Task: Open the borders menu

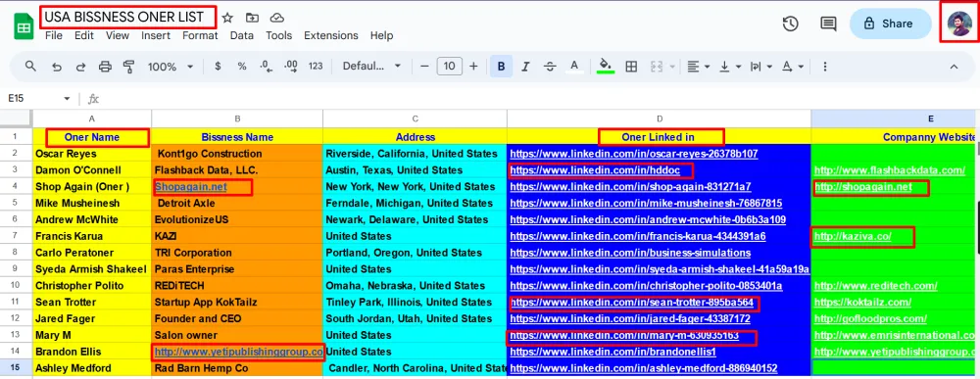Action: [631, 67]
